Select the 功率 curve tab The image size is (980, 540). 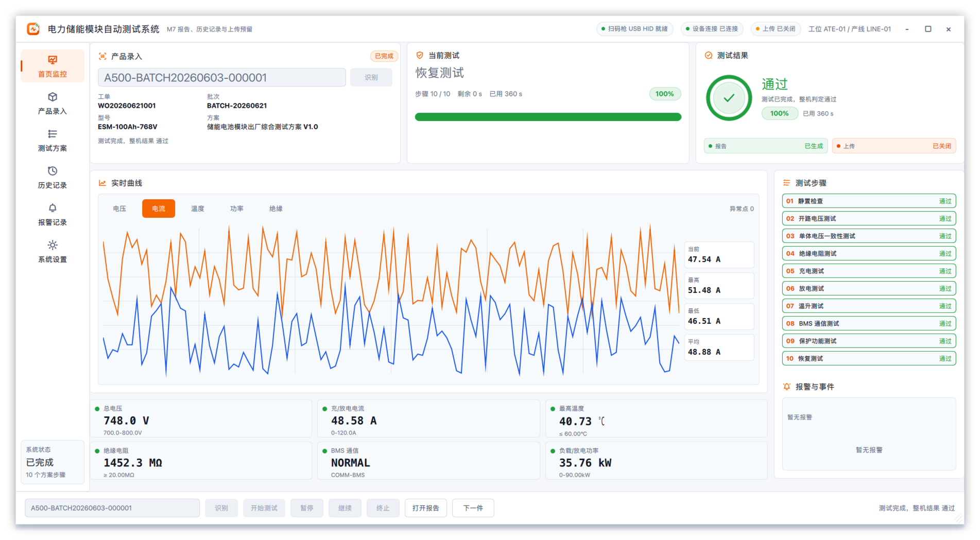point(237,208)
